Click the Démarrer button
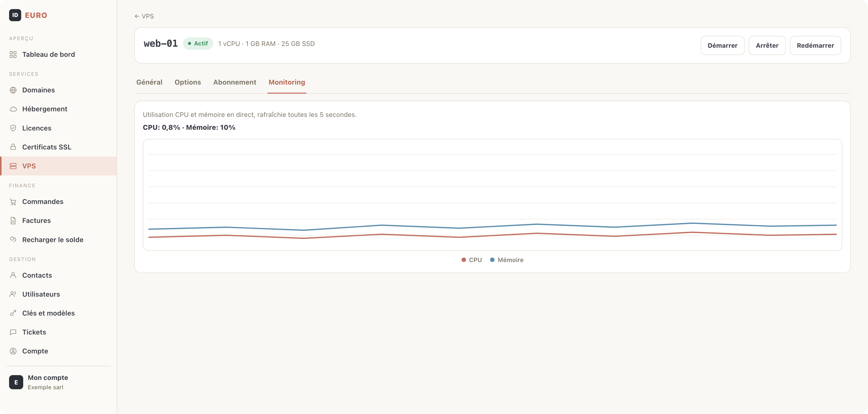Viewport: 868px width, 414px height. tap(722, 45)
